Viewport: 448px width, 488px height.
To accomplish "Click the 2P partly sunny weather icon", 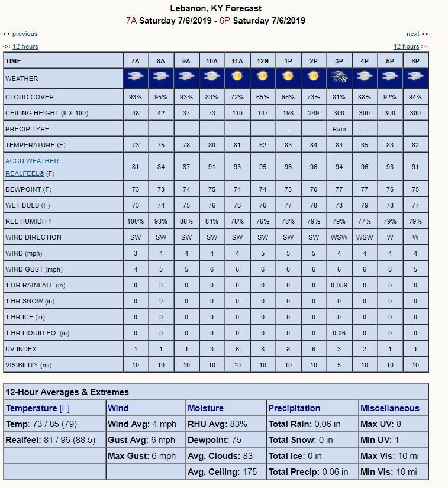I will pos(314,77).
